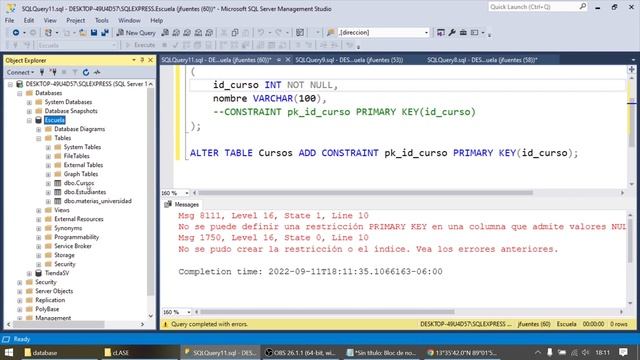Open the OBS 26.1.1 taskbar item
The height and width of the screenshot is (360, 640).
click(x=300, y=352)
